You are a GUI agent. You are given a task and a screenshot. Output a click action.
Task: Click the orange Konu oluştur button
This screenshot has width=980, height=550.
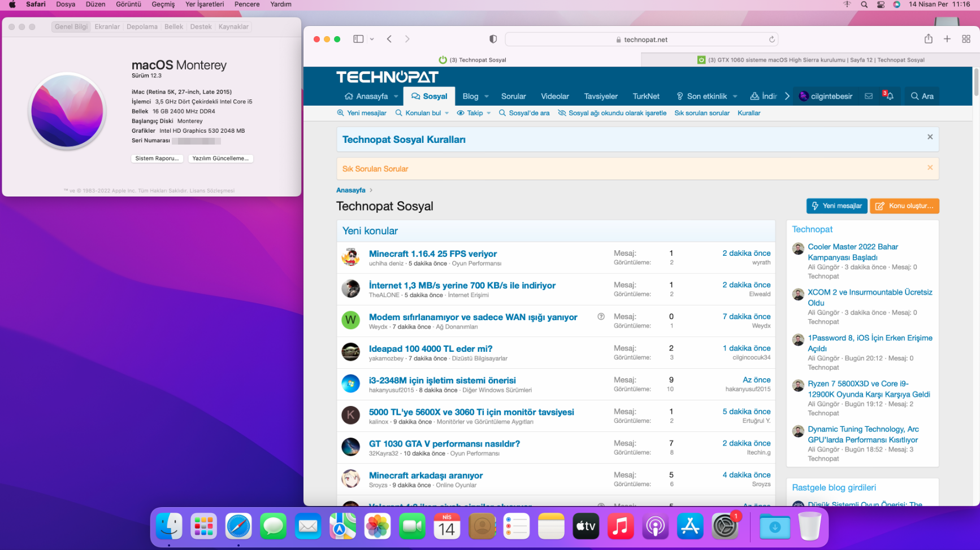[x=904, y=206]
